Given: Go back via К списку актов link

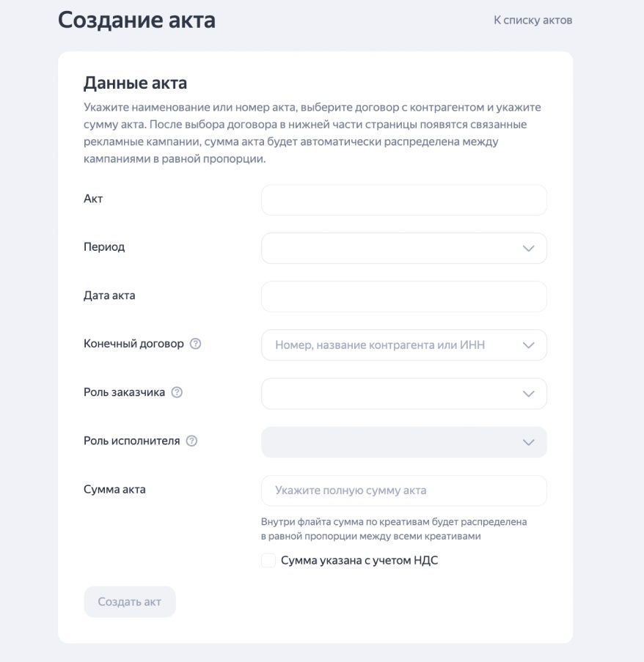Looking at the screenshot, I should [533, 21].
